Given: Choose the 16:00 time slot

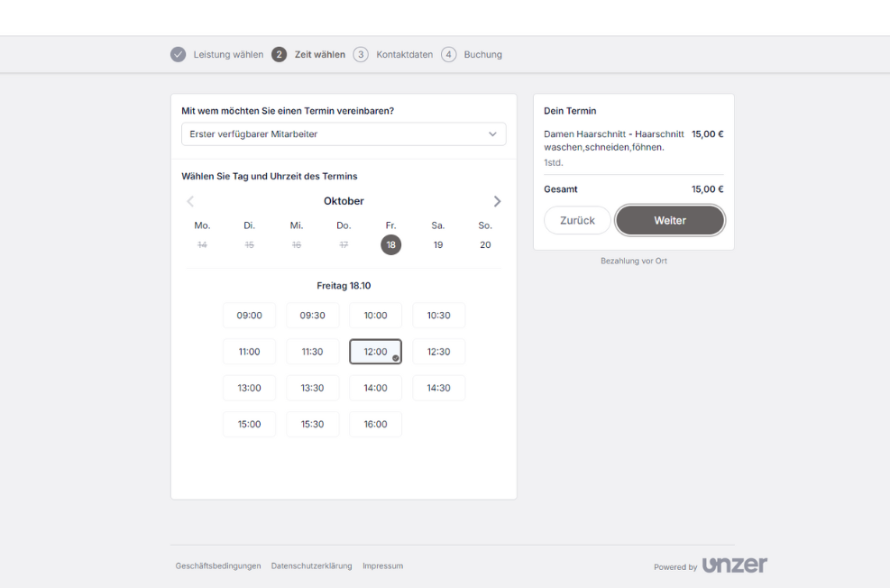Looking at the screenshot, I should point(375,424).
